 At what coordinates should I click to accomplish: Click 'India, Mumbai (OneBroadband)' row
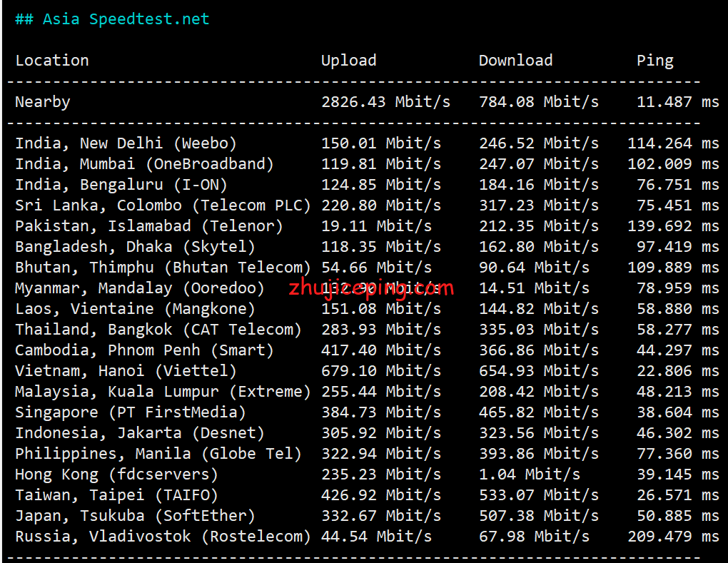coord(368,164)
